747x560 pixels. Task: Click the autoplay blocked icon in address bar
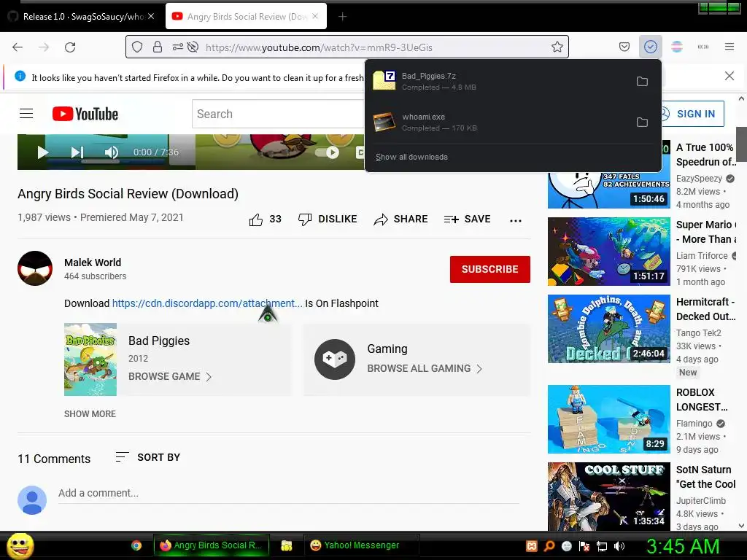click(x=193, y=47)
